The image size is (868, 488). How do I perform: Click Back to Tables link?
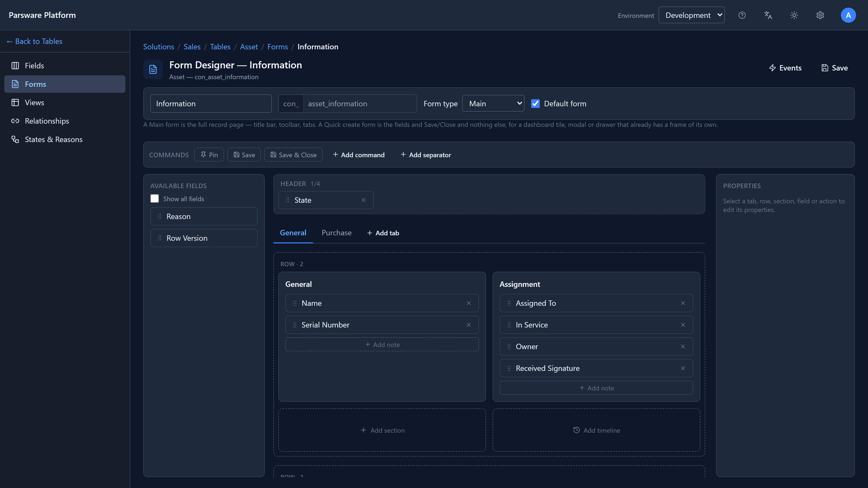tap(34, 41)
